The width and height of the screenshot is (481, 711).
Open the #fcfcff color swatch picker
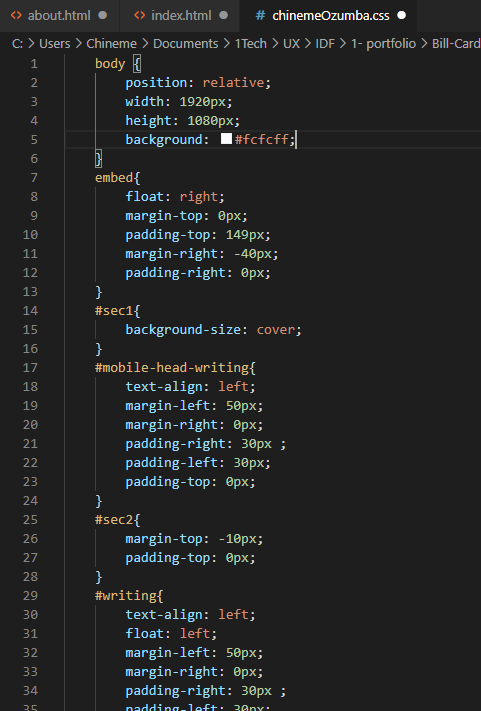226,138
